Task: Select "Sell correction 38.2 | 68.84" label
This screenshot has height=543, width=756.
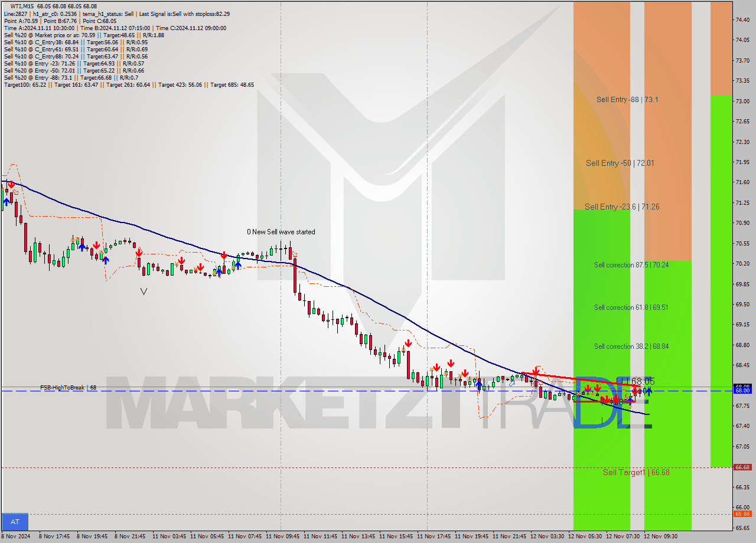Action: [x=631, y=346]
